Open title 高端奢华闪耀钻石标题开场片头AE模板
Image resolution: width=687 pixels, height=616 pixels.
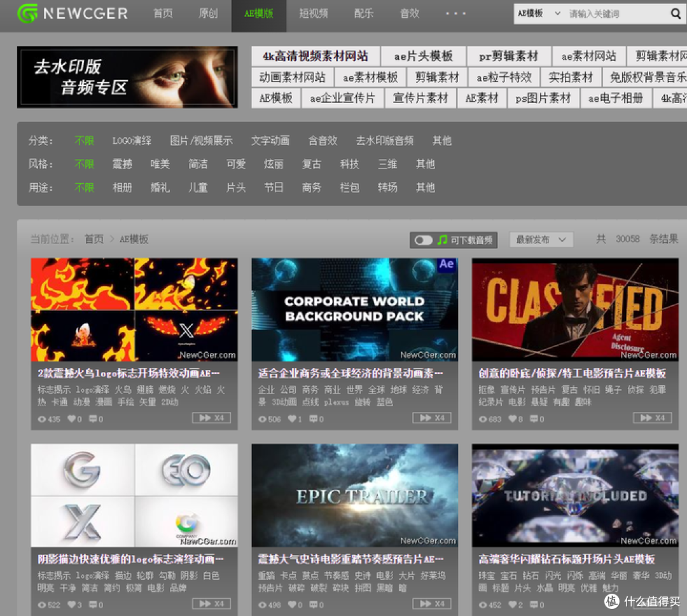(x=567, y=559)
